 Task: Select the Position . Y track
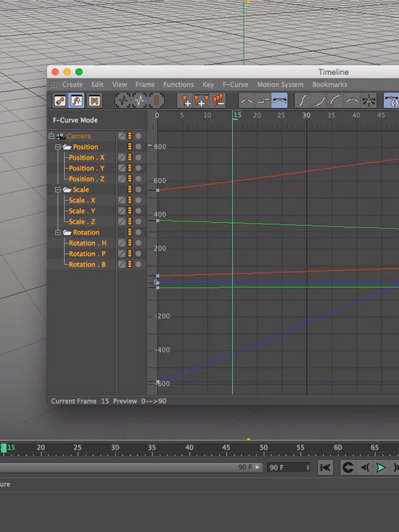click(86, 168)
